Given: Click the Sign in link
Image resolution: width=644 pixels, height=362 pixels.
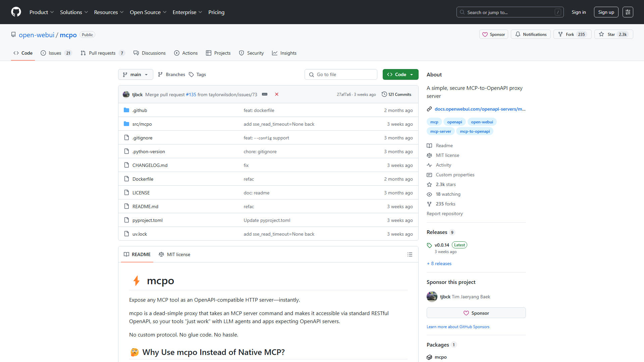Looking at the screenshot, I should (579, 12).
